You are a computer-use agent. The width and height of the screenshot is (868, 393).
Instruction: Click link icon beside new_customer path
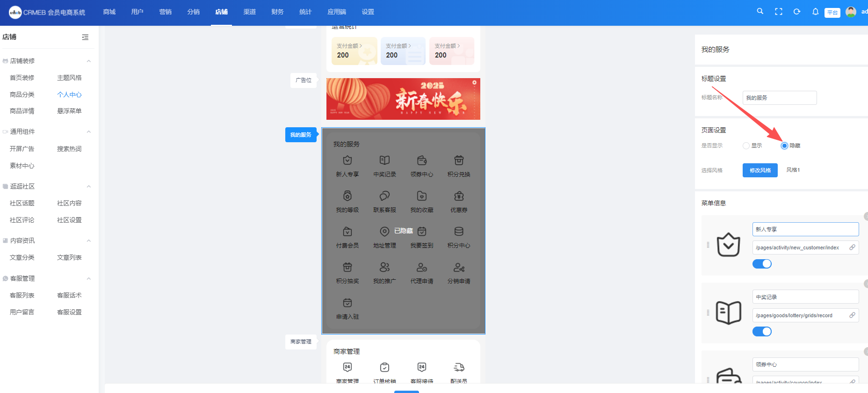[x=852, y=247]
